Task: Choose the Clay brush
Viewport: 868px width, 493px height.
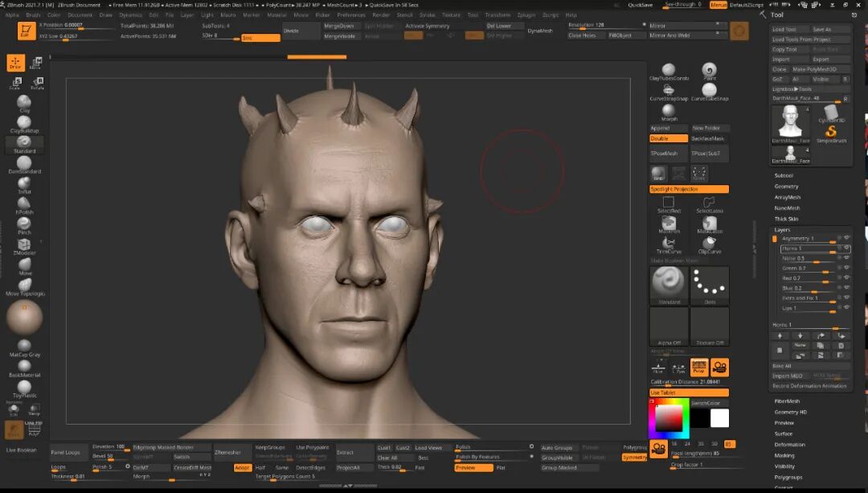Action: tap(24, 104)
